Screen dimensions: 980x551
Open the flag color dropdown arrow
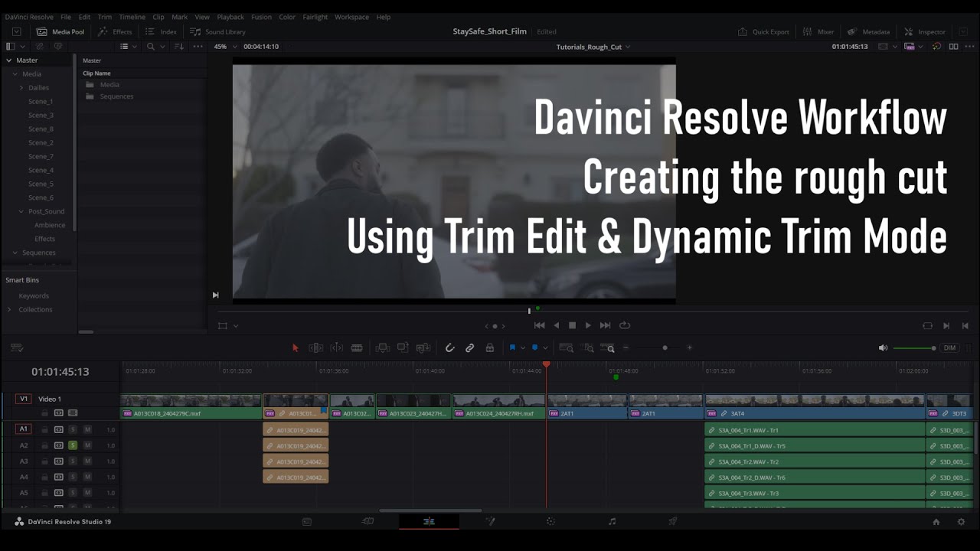523,348
